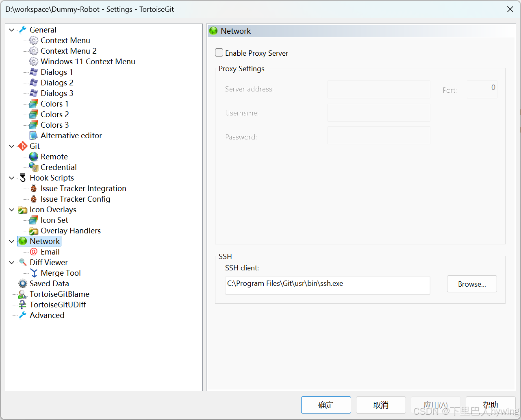The height and width of the screenshot is (420, 521).
Task: Click the 帮助 (Help) button
Action: pos(491,405)
